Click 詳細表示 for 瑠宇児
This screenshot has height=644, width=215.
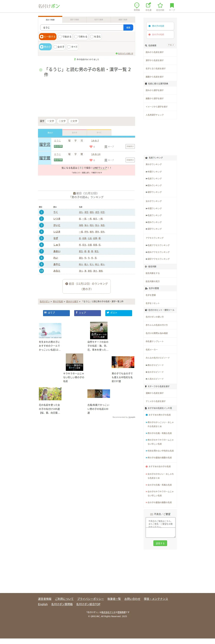point(130,146)
